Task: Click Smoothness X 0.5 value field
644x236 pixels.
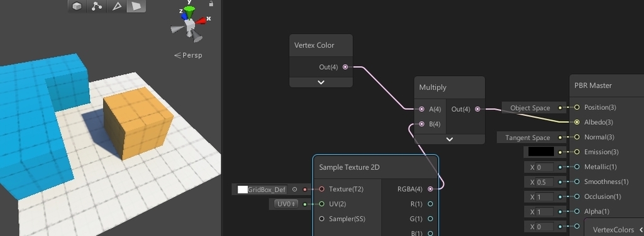Action: point(545,182)
